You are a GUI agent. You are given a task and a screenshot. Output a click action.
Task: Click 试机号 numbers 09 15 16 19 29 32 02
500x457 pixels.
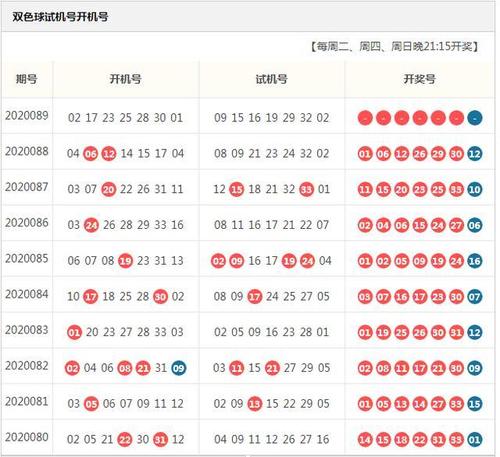272,118
